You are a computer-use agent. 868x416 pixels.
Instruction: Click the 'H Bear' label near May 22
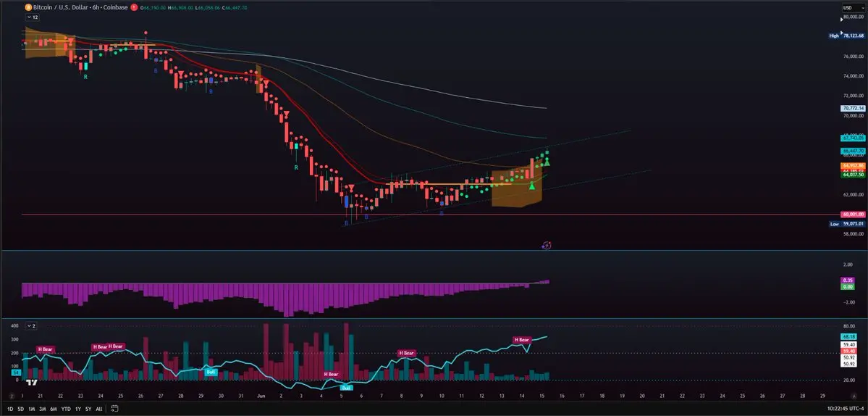(x=46, y=349)
